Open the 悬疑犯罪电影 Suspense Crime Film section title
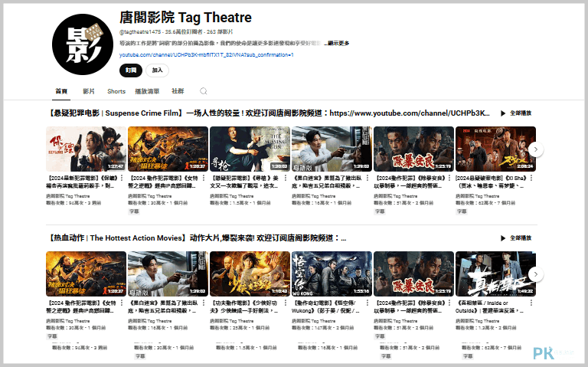 coord(269,113)
